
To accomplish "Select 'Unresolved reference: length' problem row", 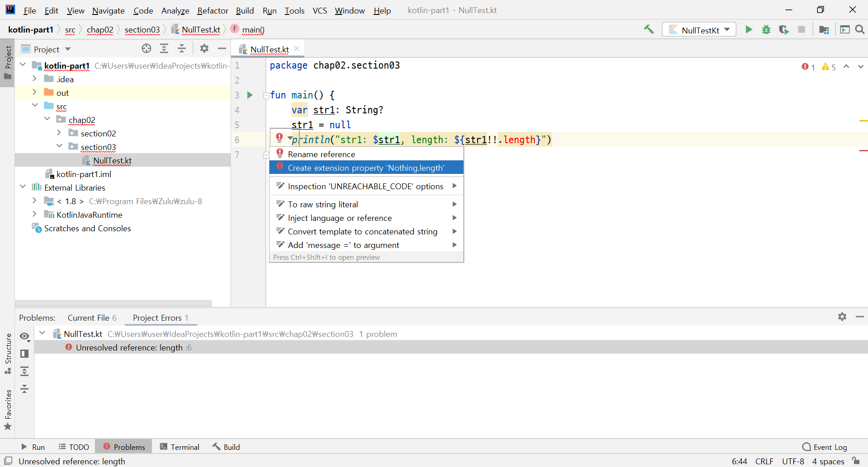I will (x=451, y=347).
